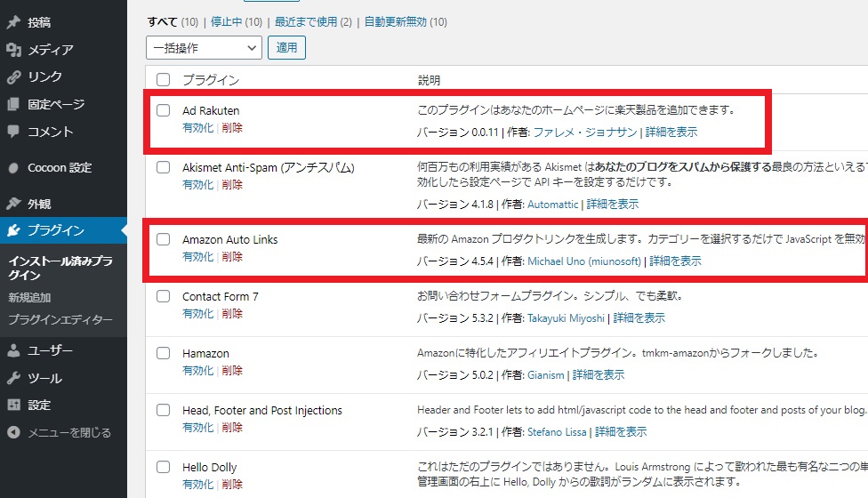This screenshot has height=498, width=868.
Task: Activate Akismet Anti-Spam via 有効化
Action: coord(197,185)
